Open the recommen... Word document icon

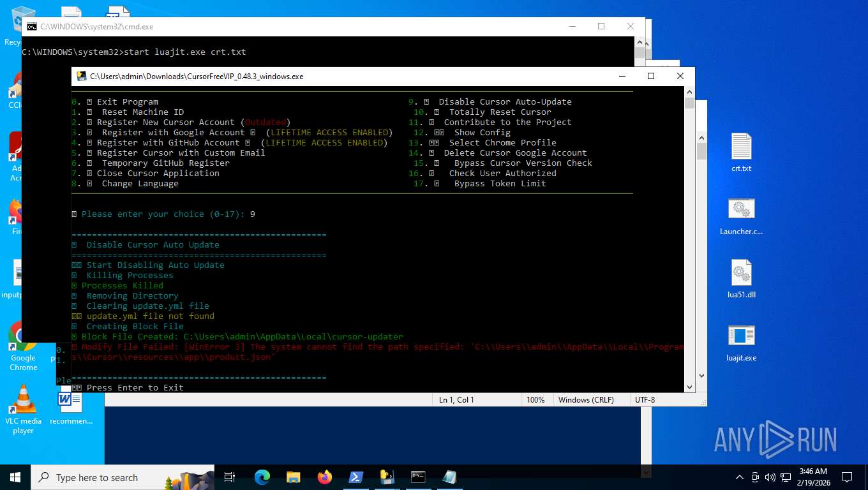click(x=71, y=408)
